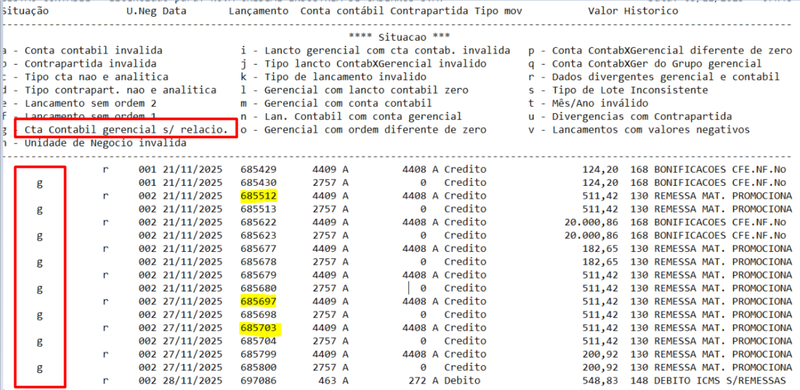The image size is (800, 390).
Task: Click the '**** Situacao ***' legend title
Action: click(399, 37)
